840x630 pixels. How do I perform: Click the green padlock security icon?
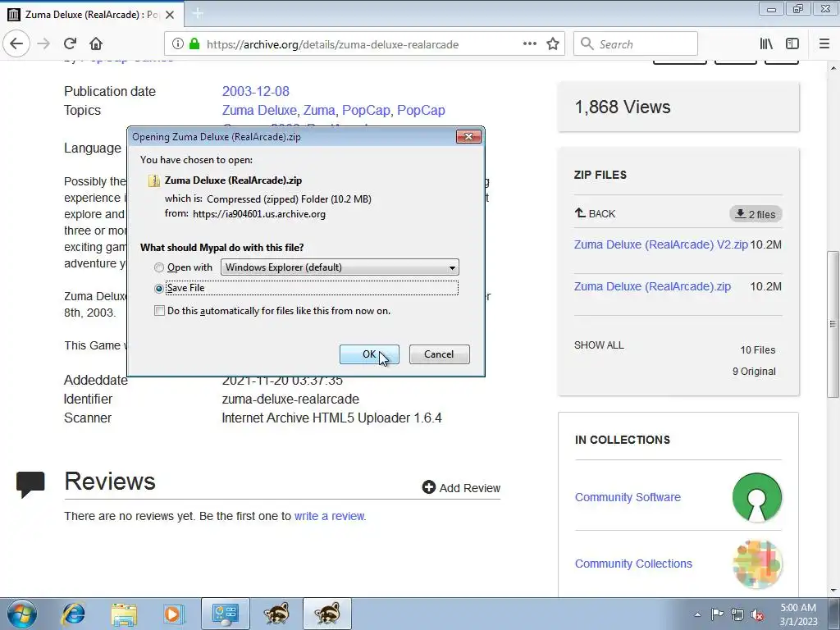tap(194, 44)
